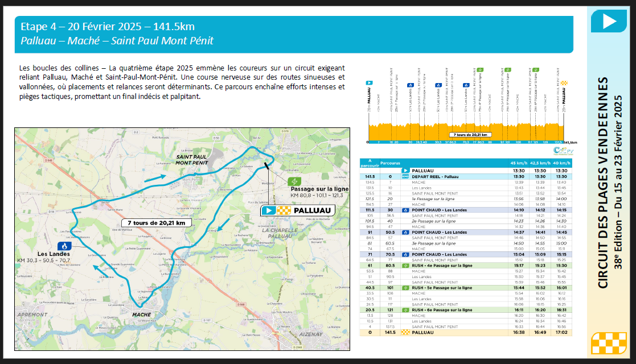Click the vertical '38e Edition' date line
636x364 pixels.
[618, 182]
